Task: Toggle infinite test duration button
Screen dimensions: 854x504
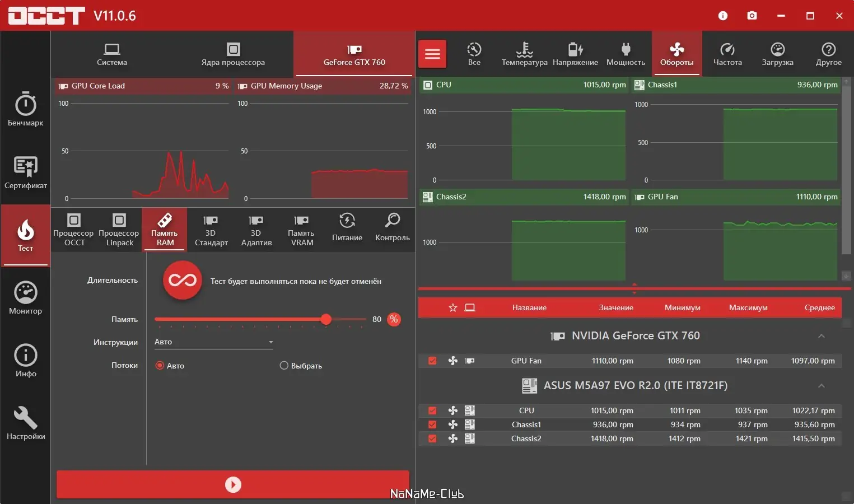Action: 183,280
